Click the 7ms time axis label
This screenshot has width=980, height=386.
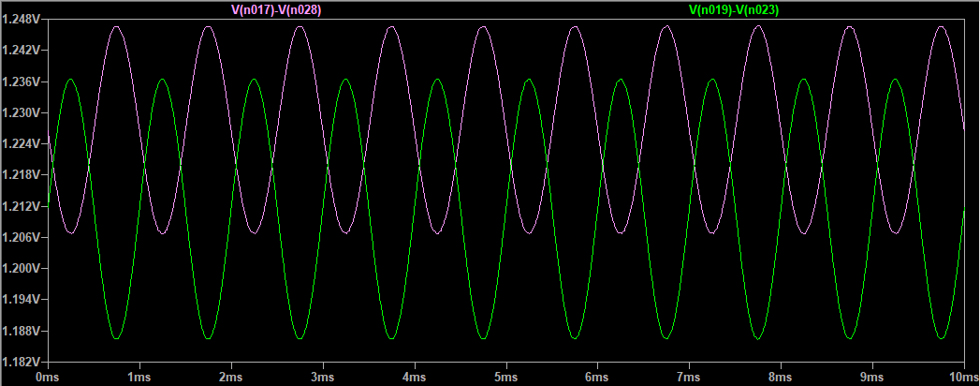pos(690,378)
